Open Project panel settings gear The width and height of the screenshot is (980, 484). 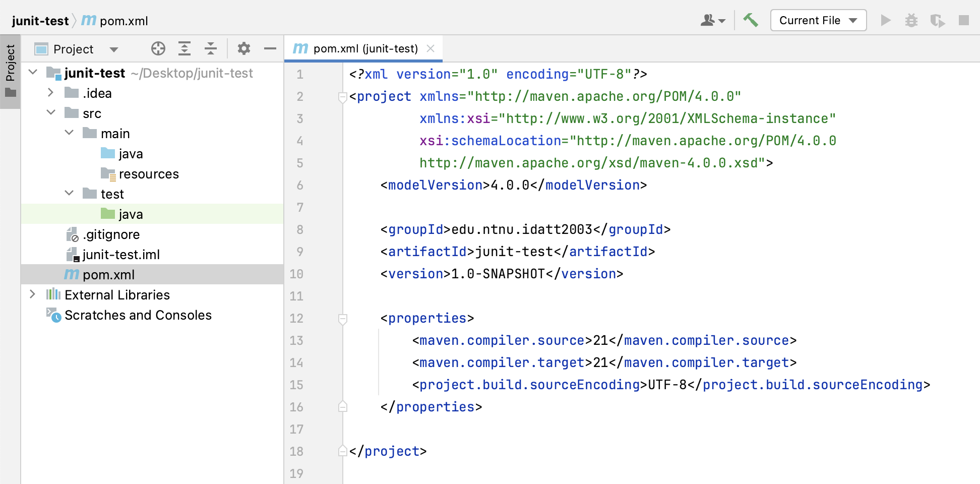pyautogui.click(x=244, y=48)
